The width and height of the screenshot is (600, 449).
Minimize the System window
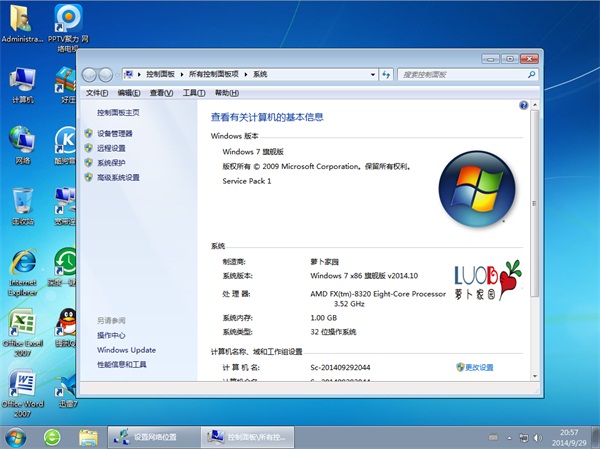(x=491, y=59)
